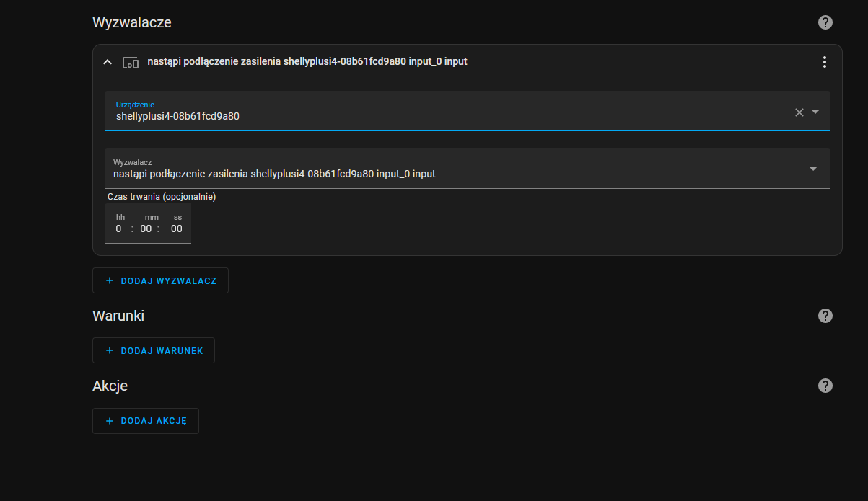Click the Warunki section heading

[119, 316]
